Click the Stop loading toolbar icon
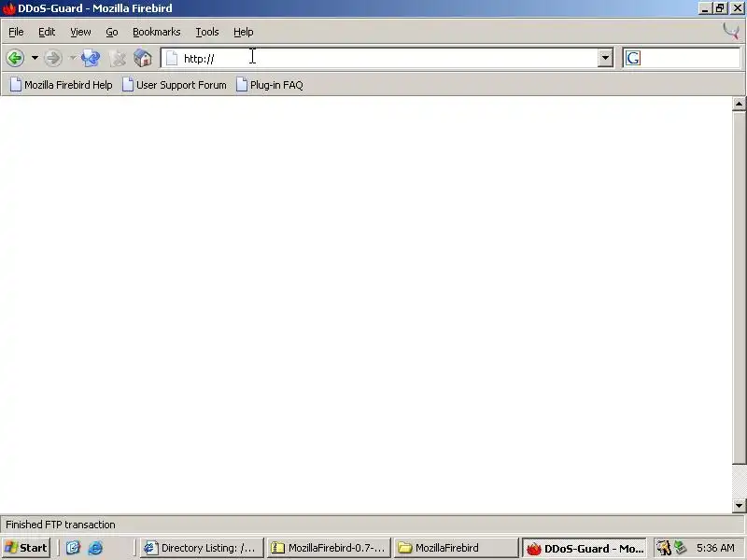Screen dimensions: 747x560 point(118,58)
